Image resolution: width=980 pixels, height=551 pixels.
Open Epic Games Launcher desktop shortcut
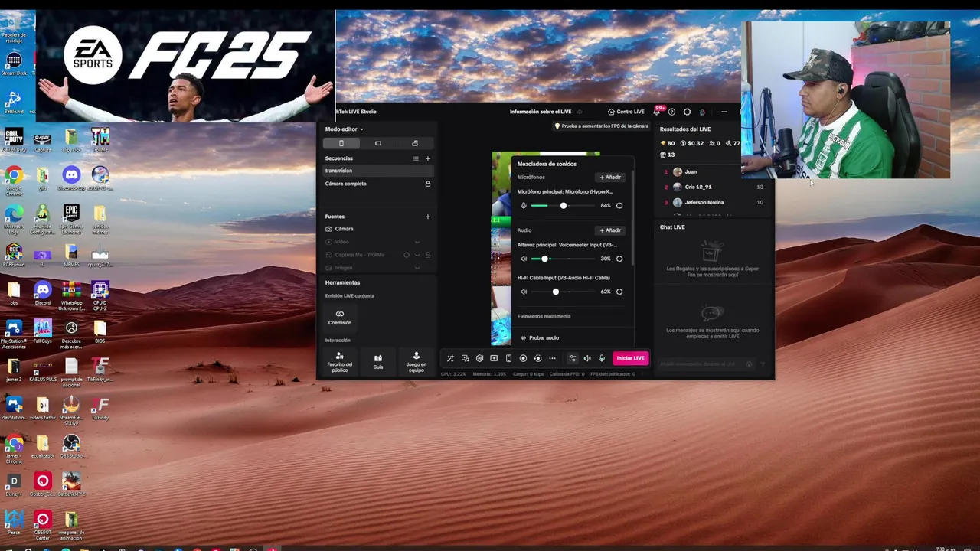click(x=71, y=217)
